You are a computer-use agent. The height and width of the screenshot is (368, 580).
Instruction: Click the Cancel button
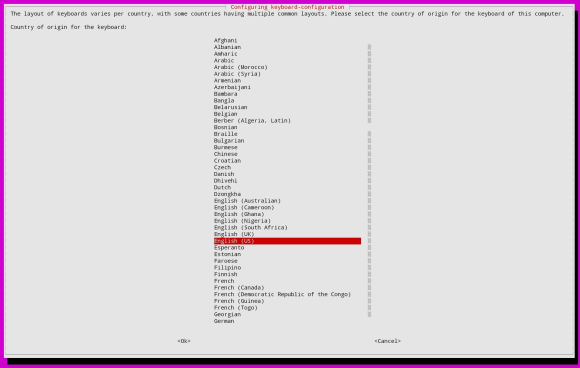387,341
